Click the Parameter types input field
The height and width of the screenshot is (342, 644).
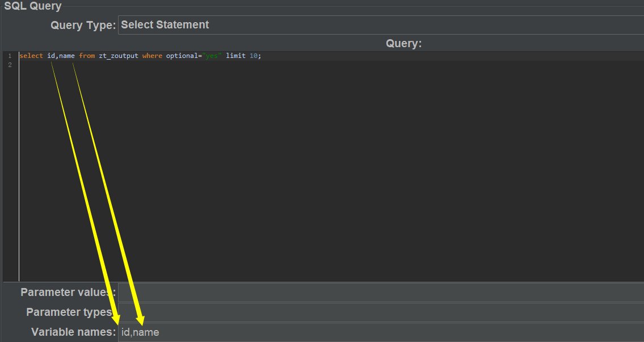pyautogui.click(x=381, y=312)
